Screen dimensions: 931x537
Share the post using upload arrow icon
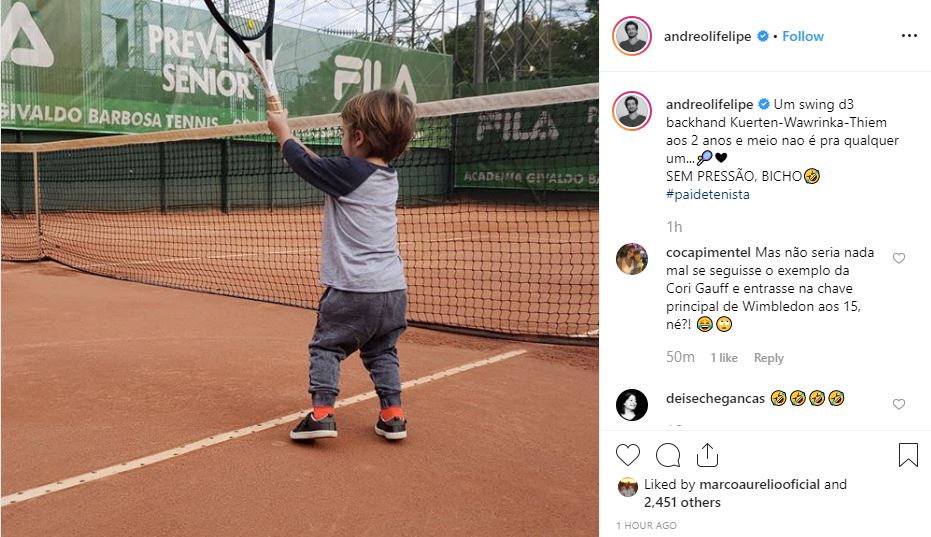(707, 455)
